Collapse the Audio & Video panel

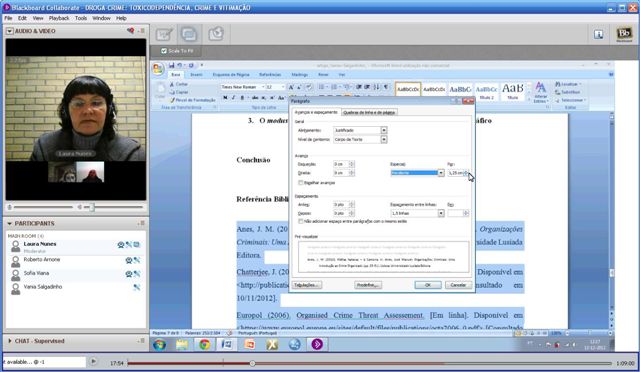(10, 31)
